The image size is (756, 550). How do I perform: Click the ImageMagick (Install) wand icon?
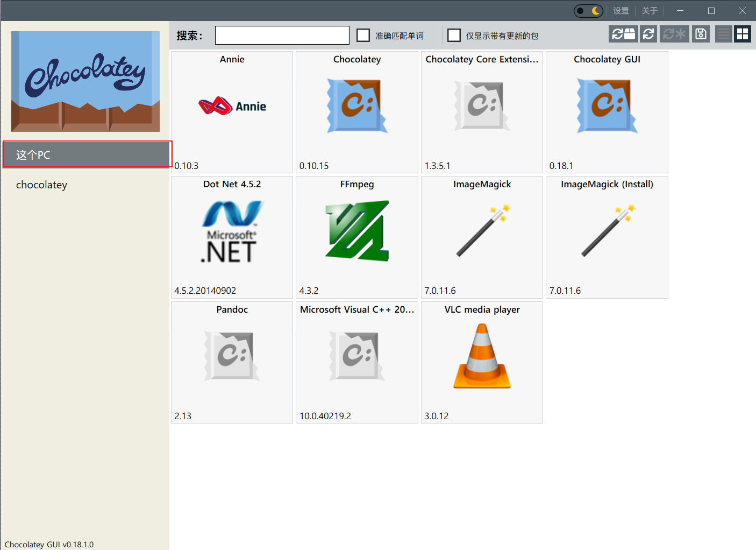click(608, 231)
